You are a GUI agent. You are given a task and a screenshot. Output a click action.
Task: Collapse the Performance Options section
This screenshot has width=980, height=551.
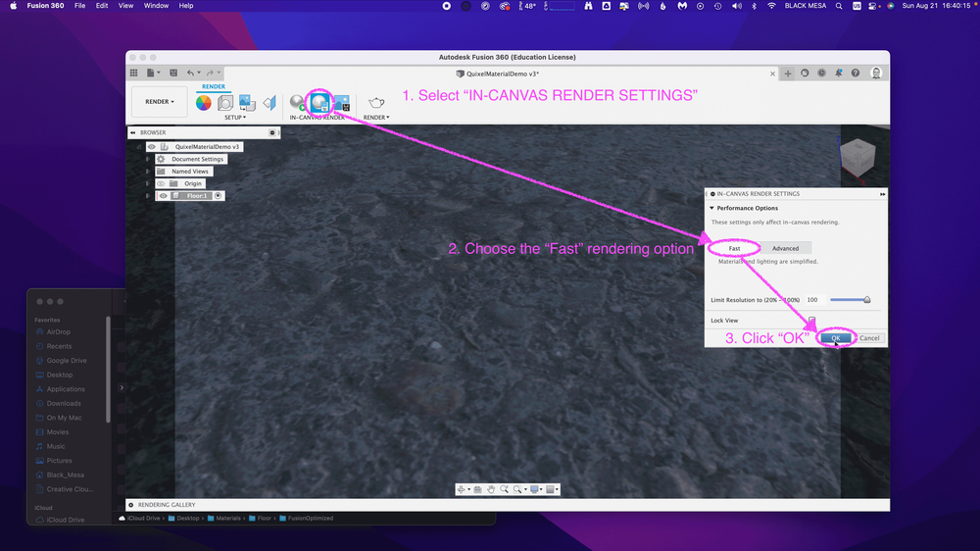[711, 208]
